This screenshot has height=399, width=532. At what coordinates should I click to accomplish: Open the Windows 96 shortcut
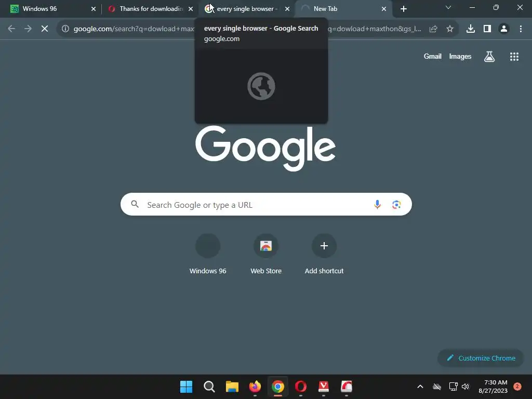click(x=208, y=255)
